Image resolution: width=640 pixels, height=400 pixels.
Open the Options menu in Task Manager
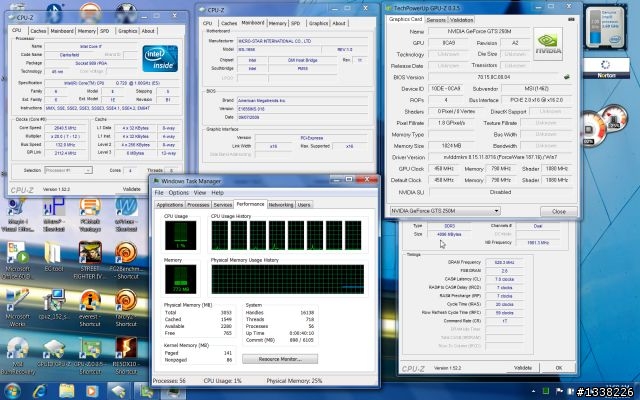tap(178, 193)
